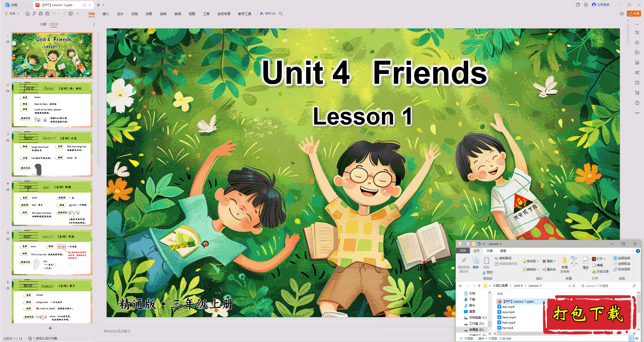Click the Explorer refresh icon beside address bar

574,286
